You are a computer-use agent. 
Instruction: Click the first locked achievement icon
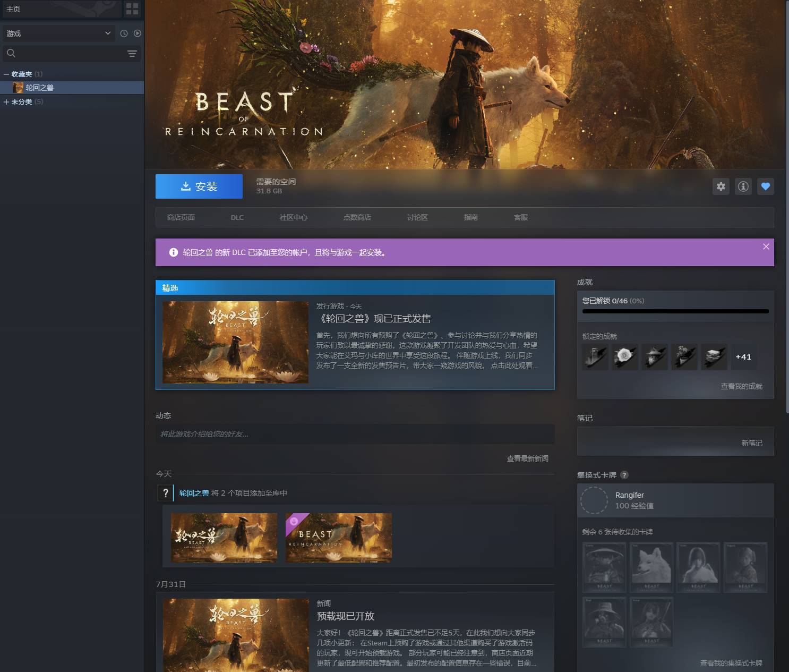pos(595,356)
